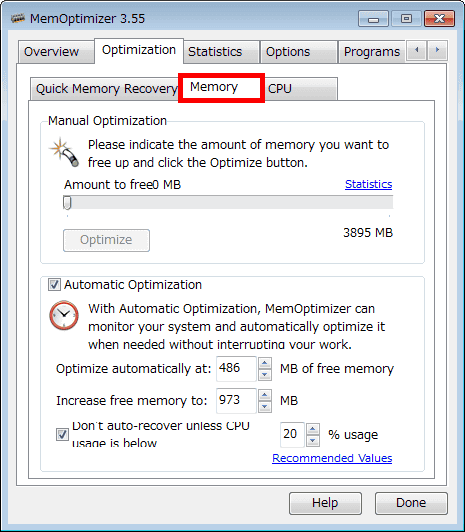This screenshot has height=532, width=465.
Task: Click the MemOptimizer memory chip title icon
Action: (18, 18)
